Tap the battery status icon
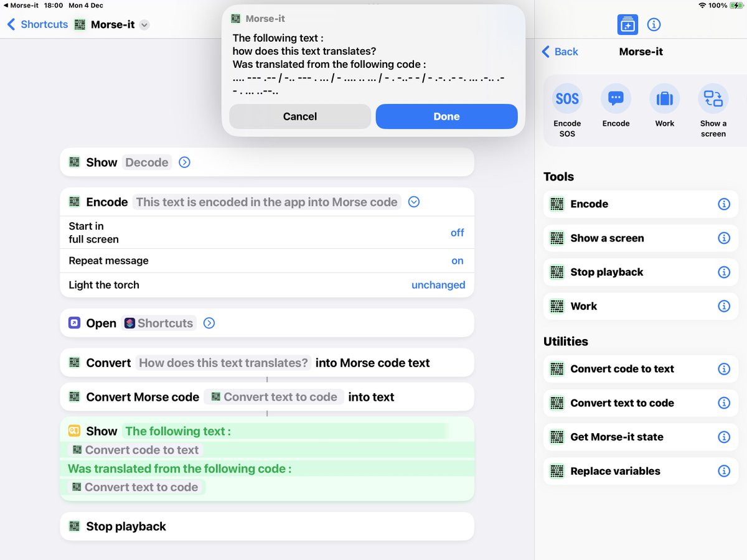This screenshot has height=560, width=747. (736, 5)
